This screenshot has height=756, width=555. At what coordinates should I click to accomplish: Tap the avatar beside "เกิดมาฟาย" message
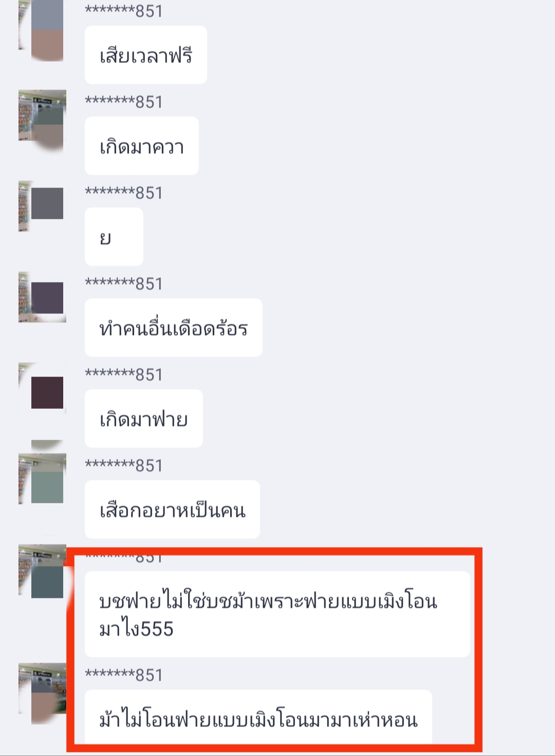point(42,388)
